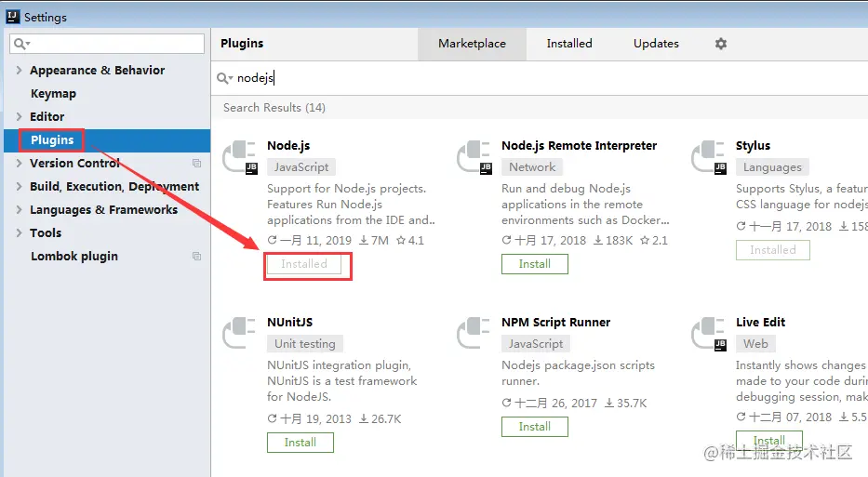Click the Search Results (14) header
The width and height of the screenshot is (868, 477).
click(x=274, y=107)
